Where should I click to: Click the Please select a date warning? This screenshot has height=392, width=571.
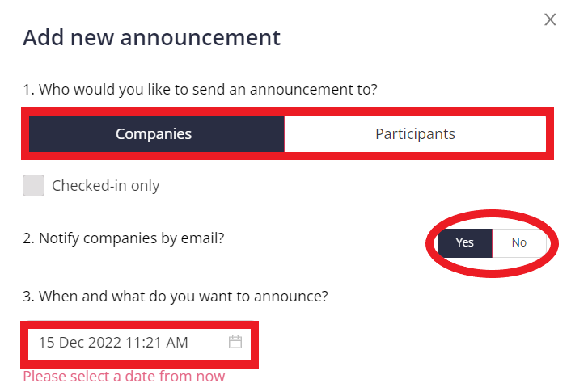[124, 377]
